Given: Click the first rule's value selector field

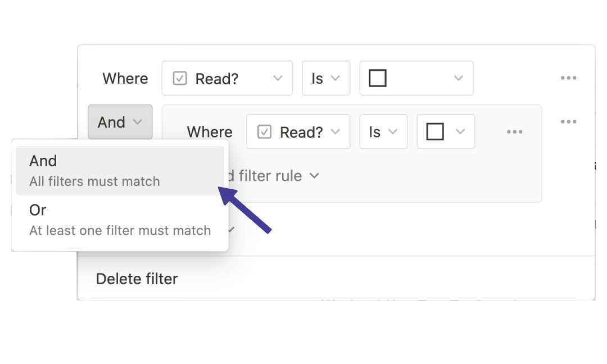Looking at the screenshot, I should point(416,78).
